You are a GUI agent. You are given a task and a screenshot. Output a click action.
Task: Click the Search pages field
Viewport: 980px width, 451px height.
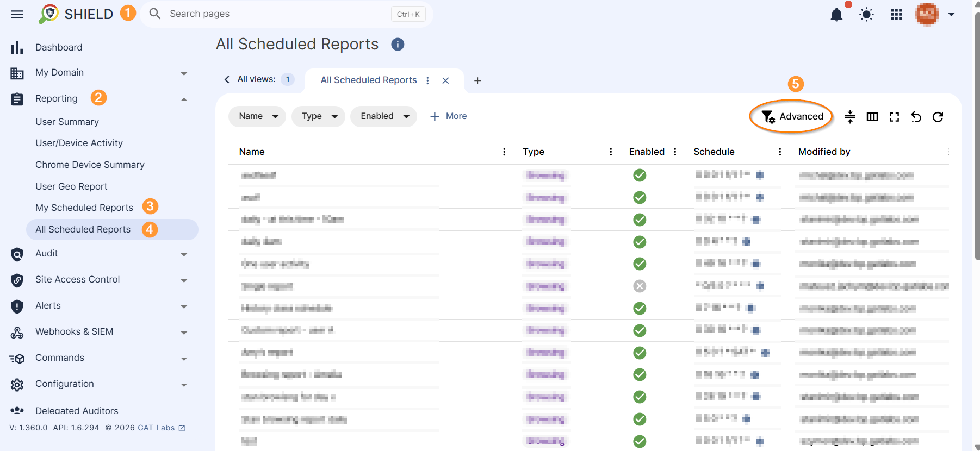tap(287, 14)
